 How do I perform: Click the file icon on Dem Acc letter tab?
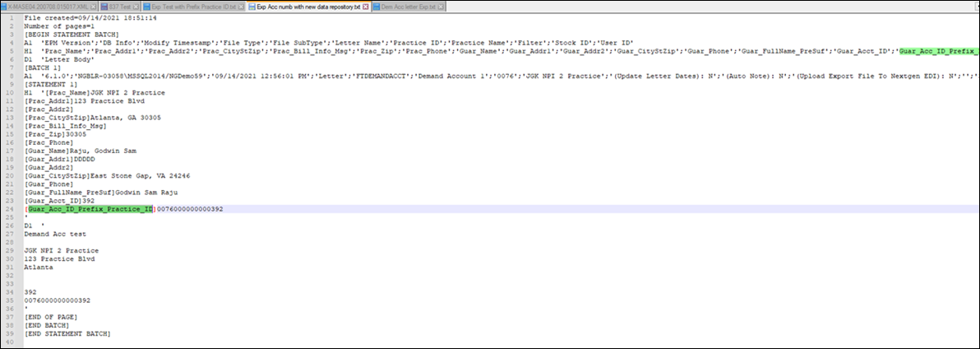click(375, 7)
